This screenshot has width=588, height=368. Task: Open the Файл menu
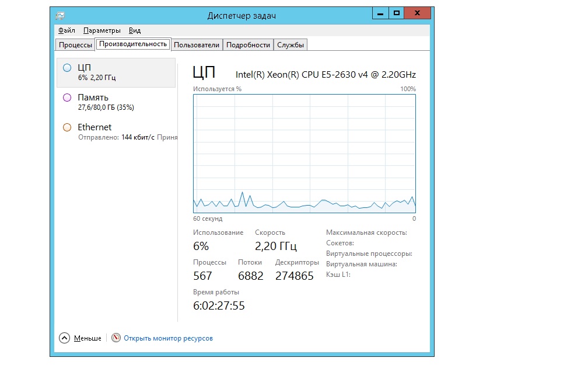(66, 30)
